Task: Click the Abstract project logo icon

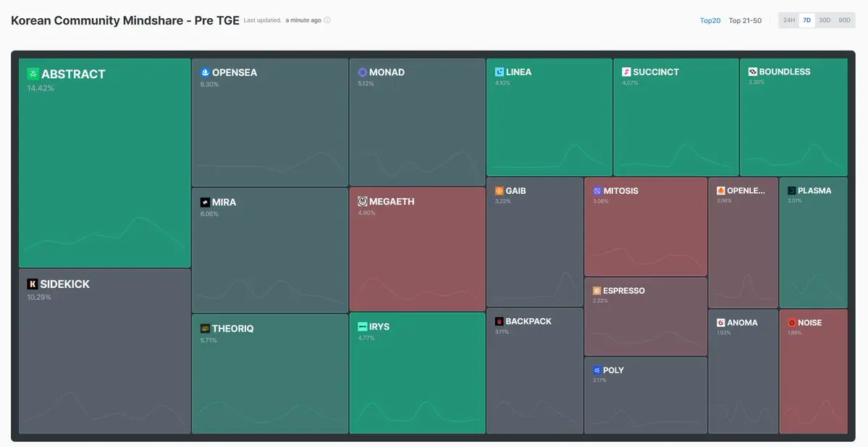Action: 33,74
